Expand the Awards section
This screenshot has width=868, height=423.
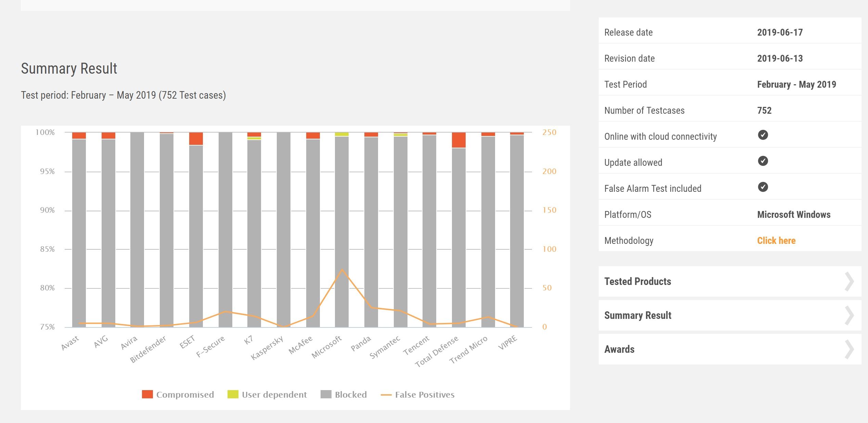[x=730, y=349]
